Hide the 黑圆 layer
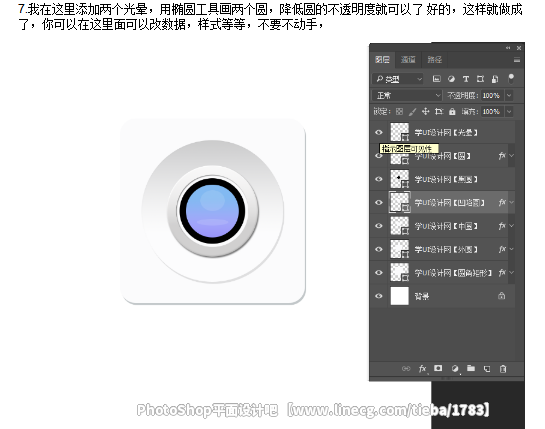Viewport: 545px width, 429px height. point(379,179)
